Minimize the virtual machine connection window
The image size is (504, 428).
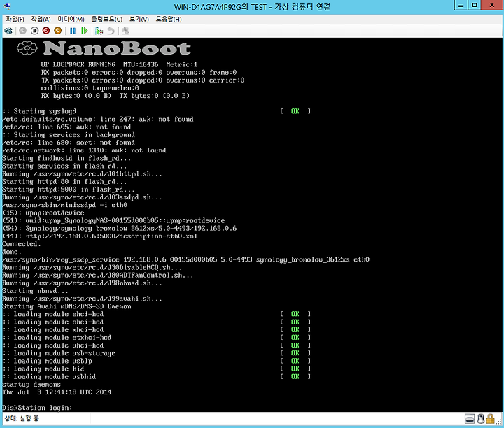pyautogui.click(x=461, y=5)
